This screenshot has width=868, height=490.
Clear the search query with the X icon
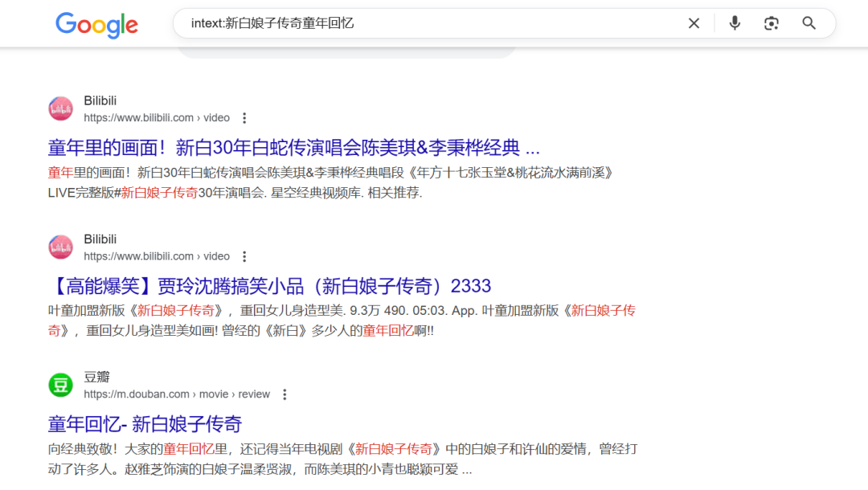coord(694,23)
